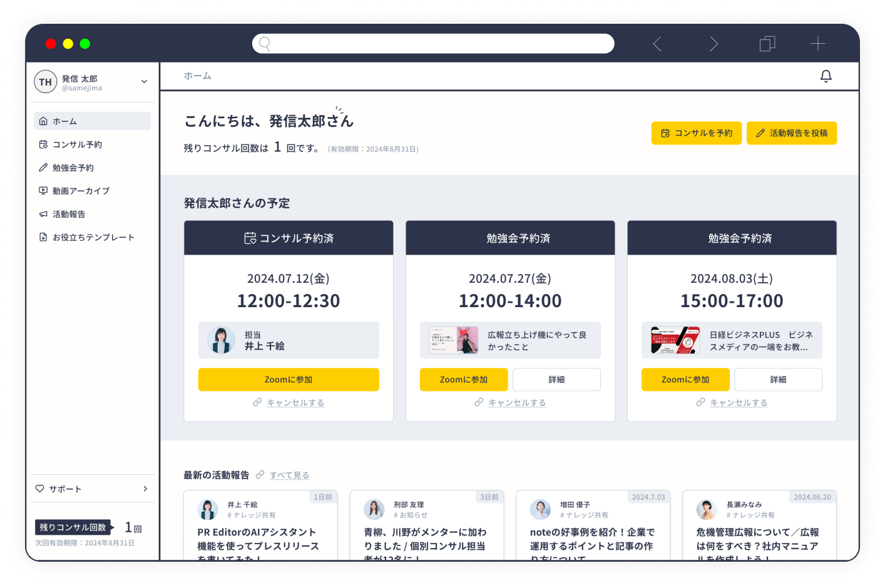Click 井上 千絵 avatar in activity report card
The height and width of the screenshot is (588, 885).
208,510
